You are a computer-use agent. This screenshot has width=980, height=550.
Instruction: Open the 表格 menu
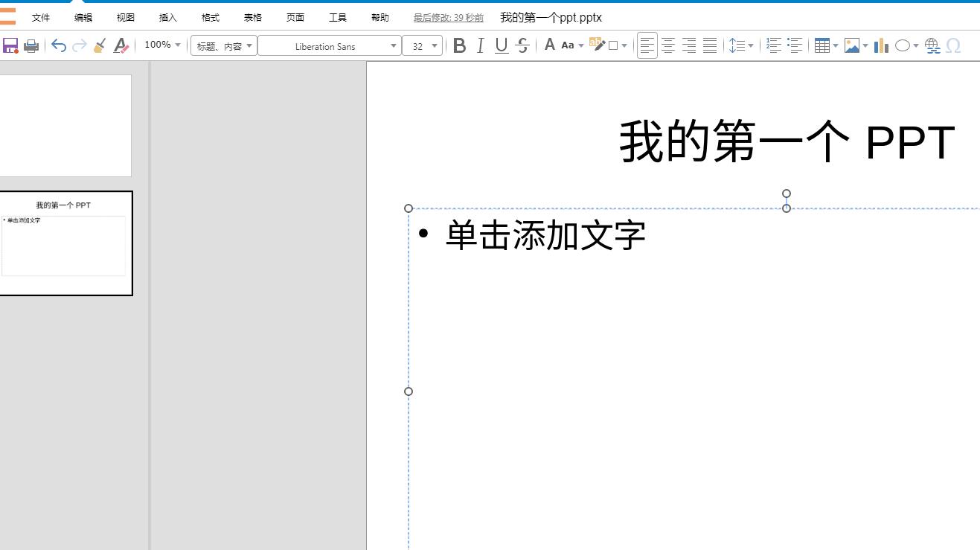[253, 17]
